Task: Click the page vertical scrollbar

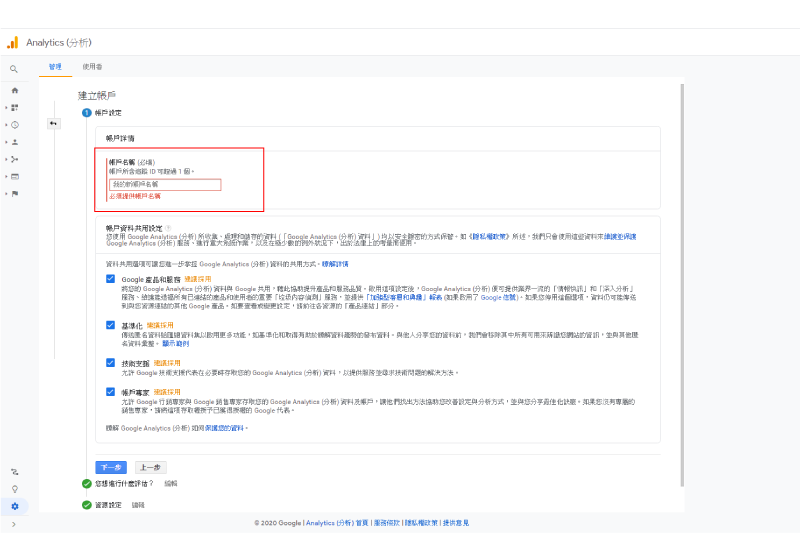Action: coord(682,285)
